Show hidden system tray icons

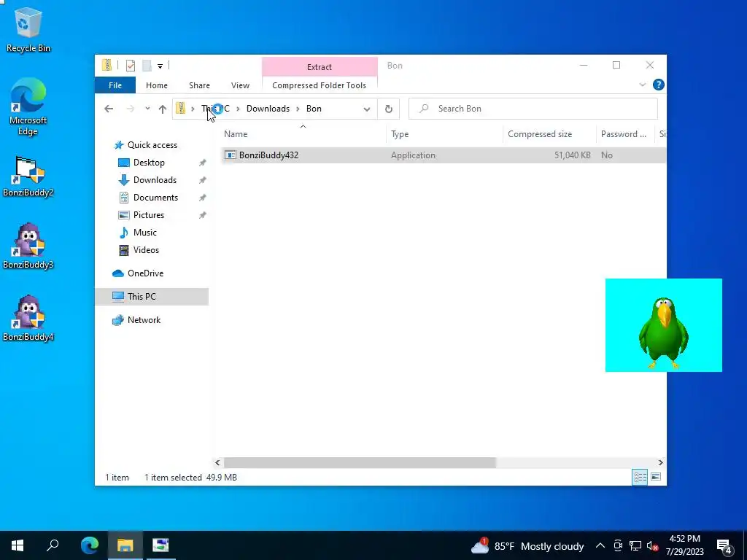pos(600,545)
